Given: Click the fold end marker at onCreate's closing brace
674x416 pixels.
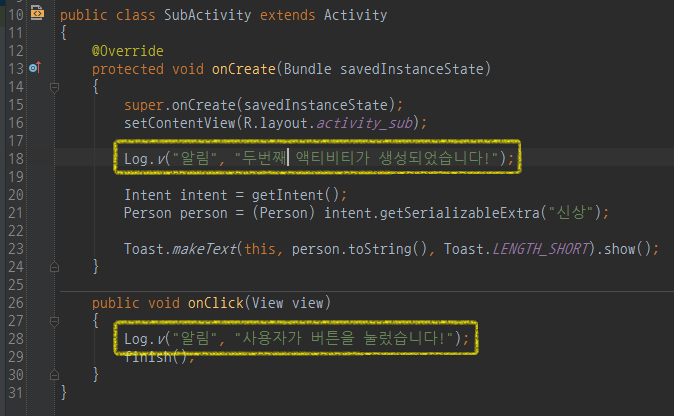Looking at the screenshot, I should (54, 267).
